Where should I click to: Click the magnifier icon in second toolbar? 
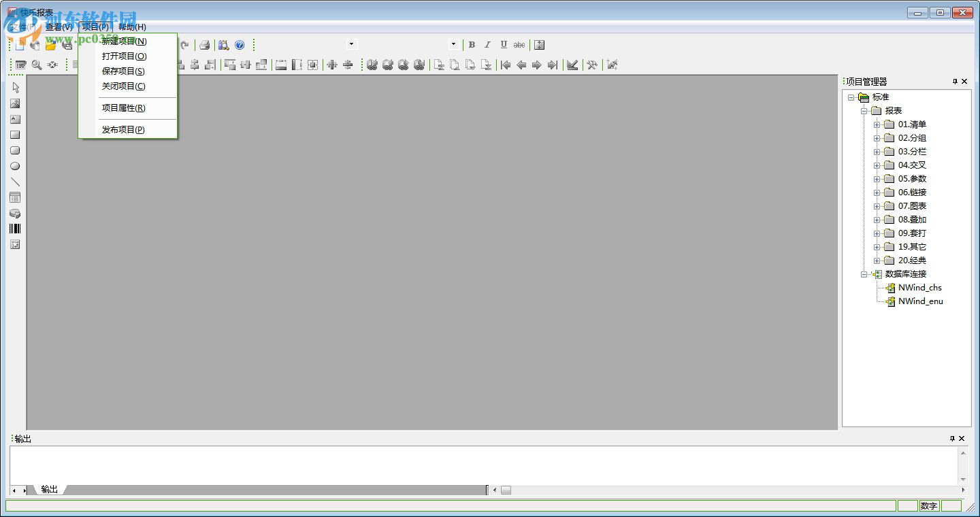37,65
